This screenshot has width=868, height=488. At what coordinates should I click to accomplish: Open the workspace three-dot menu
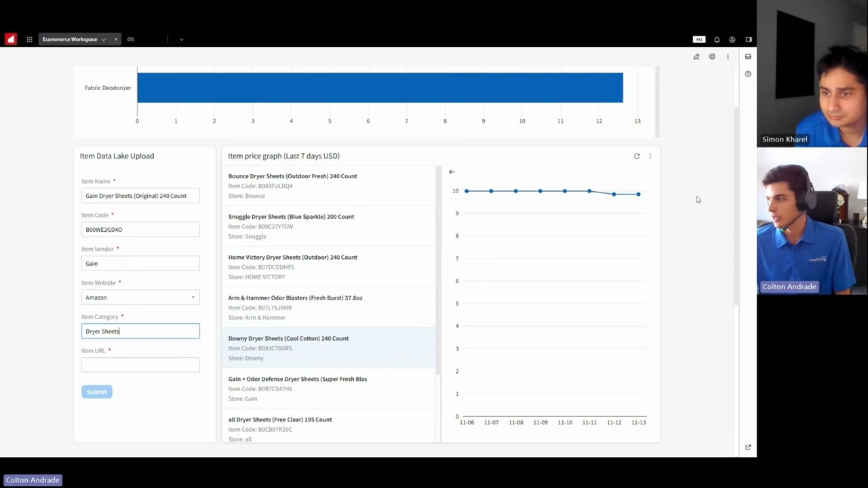click(728, 57)
